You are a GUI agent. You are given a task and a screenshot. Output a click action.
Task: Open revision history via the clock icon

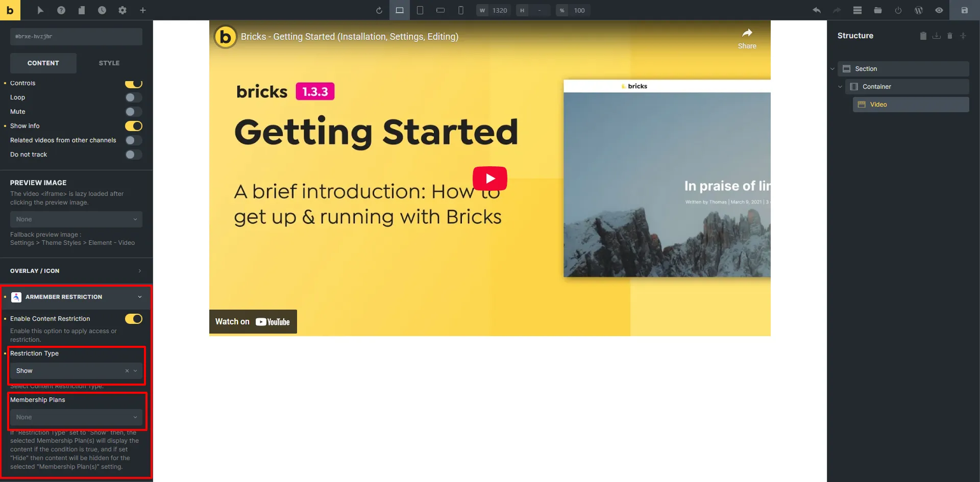102,10
